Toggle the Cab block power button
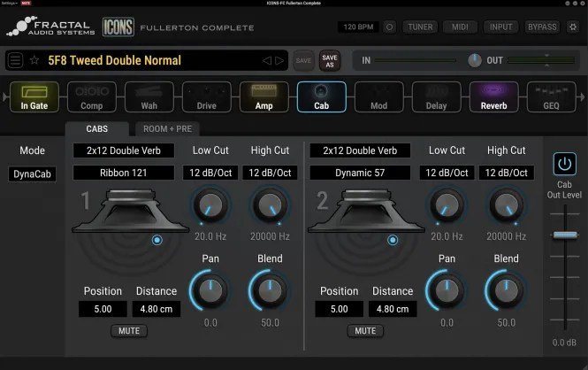Image resolution: width=588 pixels, height=370 pixels. point(563,164)
